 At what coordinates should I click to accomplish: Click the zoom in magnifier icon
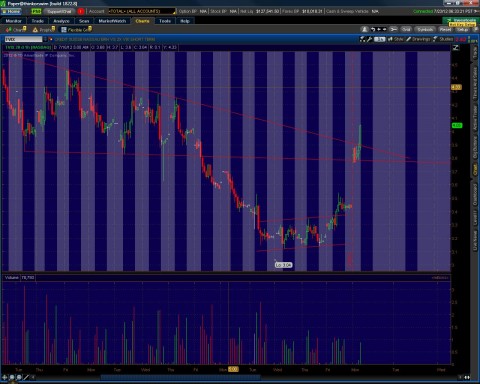pyautogui.click(x=12, y=377)
